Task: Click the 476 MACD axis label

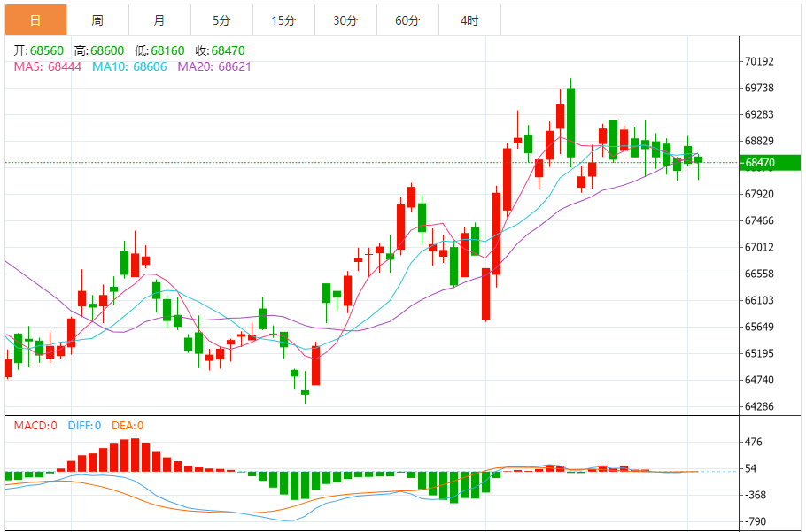Action: pos(754,442)
